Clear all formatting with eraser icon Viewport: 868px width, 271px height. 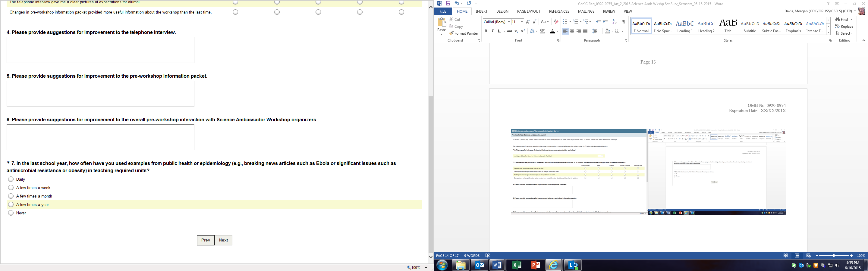pos(556,22)
